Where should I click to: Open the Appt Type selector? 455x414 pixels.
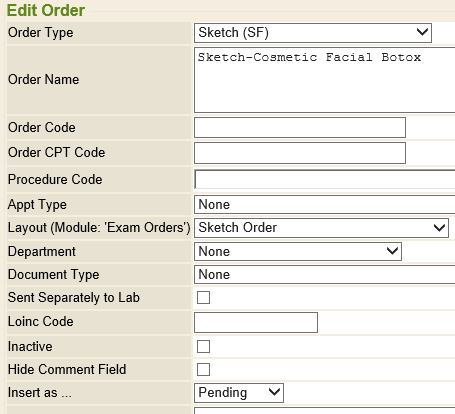tap(325, 205)
